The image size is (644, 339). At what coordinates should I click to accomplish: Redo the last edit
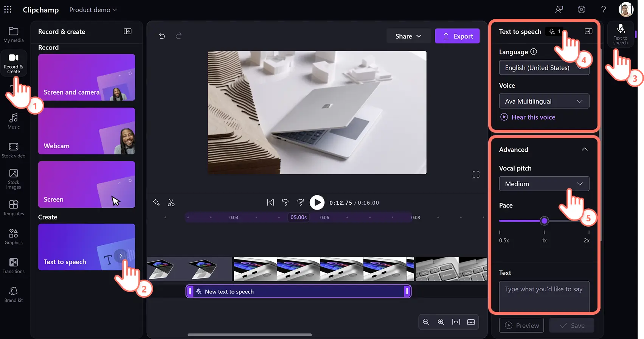point(178,36)
